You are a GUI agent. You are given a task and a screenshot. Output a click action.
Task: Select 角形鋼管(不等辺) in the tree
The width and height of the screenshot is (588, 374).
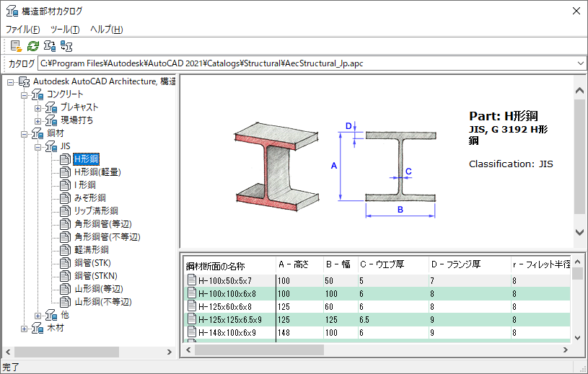pos(107,237)
